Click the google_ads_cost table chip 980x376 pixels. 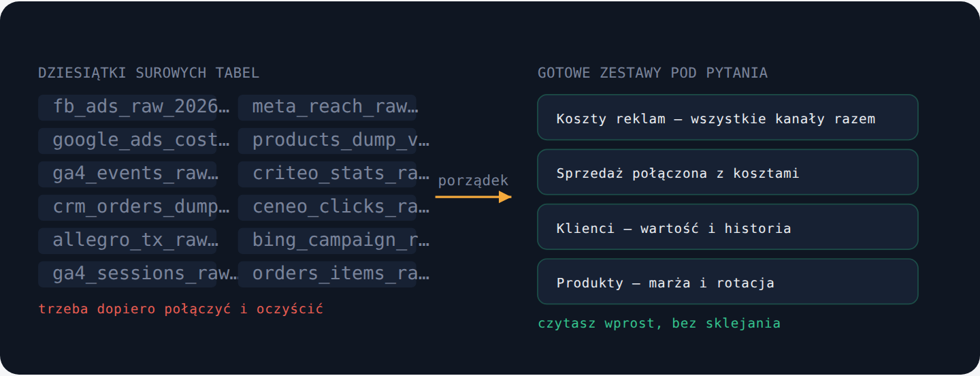point(127,140)
